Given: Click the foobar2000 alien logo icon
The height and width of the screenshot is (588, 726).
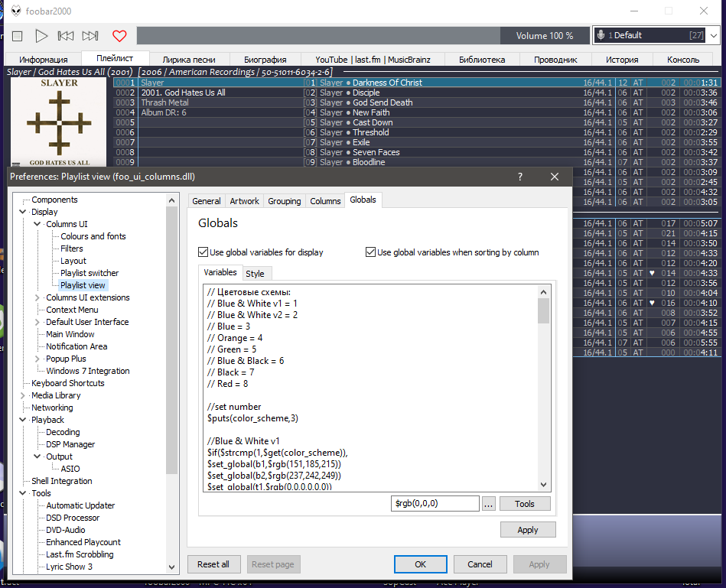Looking at the screenshot, I should pyautogui.click(x=15, y=11).
